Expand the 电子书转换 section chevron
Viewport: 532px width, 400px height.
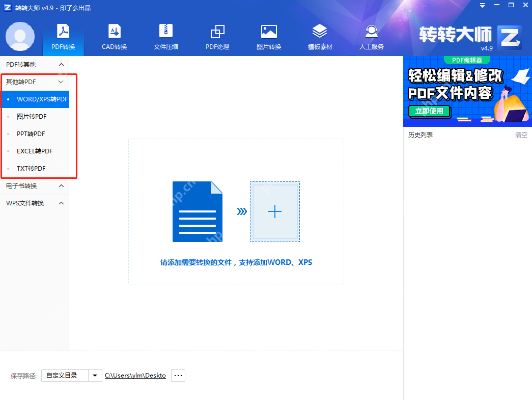(x=62, y=186)
